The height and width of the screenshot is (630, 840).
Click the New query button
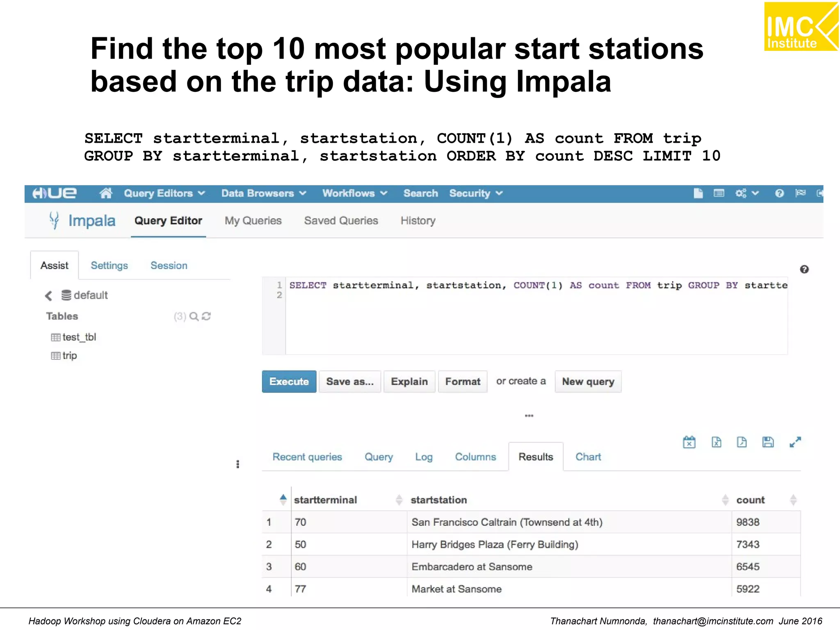pos(588,381)
